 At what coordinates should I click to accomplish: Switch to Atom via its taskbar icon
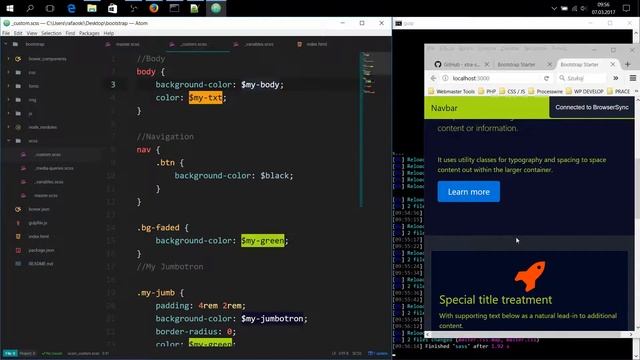(216, 8)
